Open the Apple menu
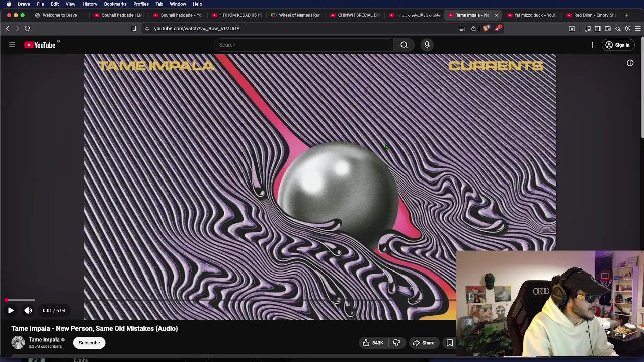Image resolution: width=644 pixels, height=362 pixels. tap(9, 4)
